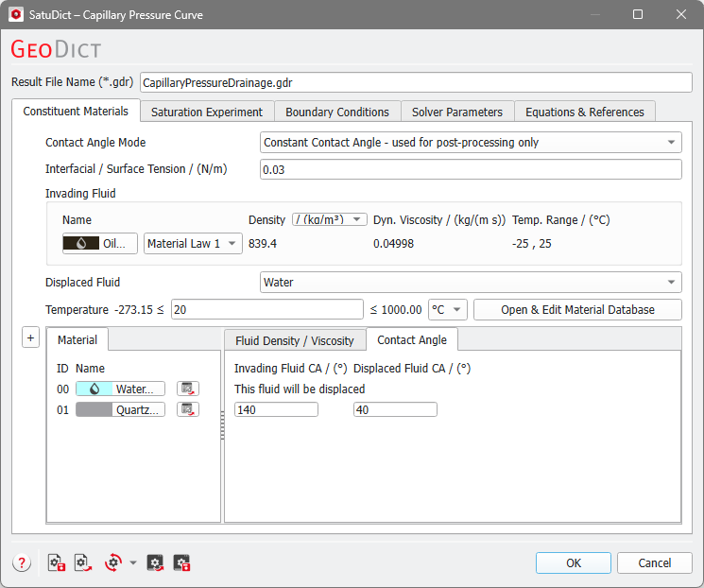
Task: Click the OK button
Action: [x=573, y=562]
